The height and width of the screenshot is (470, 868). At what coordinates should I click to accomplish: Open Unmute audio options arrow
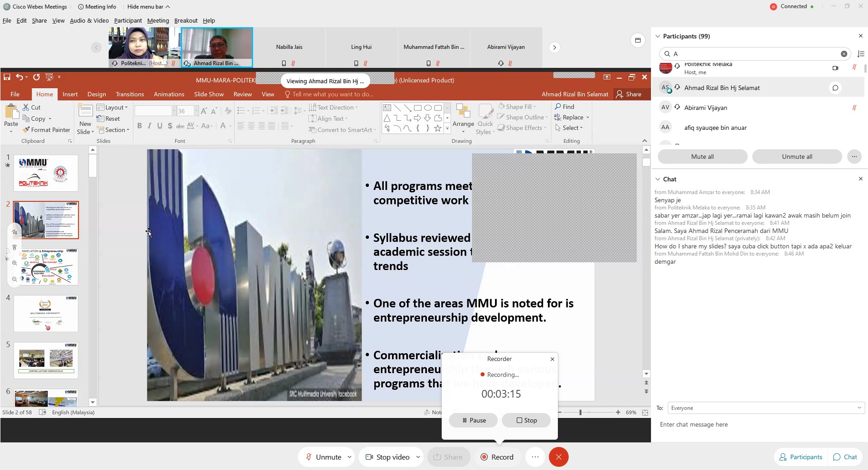pos(349,457)
